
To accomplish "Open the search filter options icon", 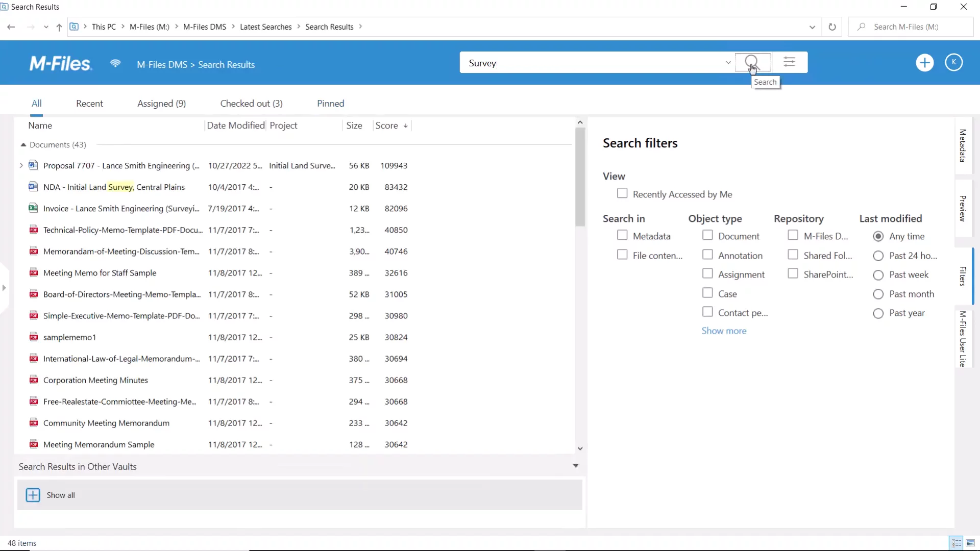I will (x=789, y=62).
